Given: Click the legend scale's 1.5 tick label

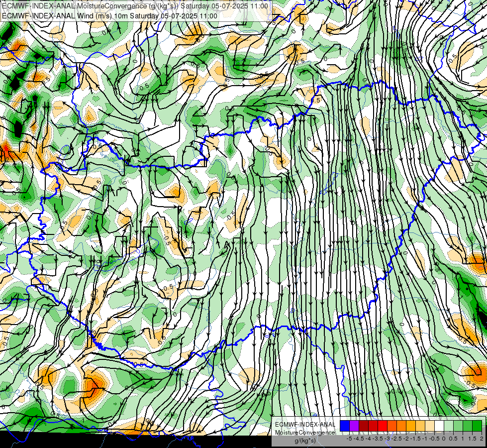Looking at the screenshot, I should click(473, 439).
